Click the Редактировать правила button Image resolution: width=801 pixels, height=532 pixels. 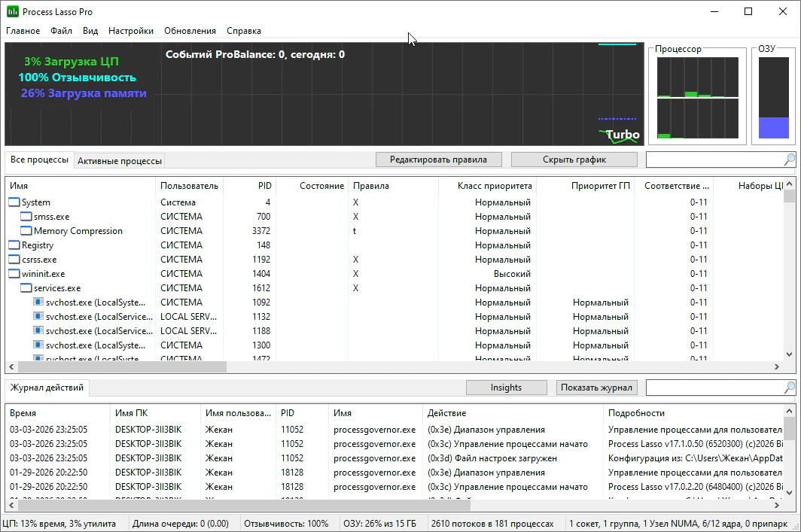pyautogui.click(x=438, y=160)
